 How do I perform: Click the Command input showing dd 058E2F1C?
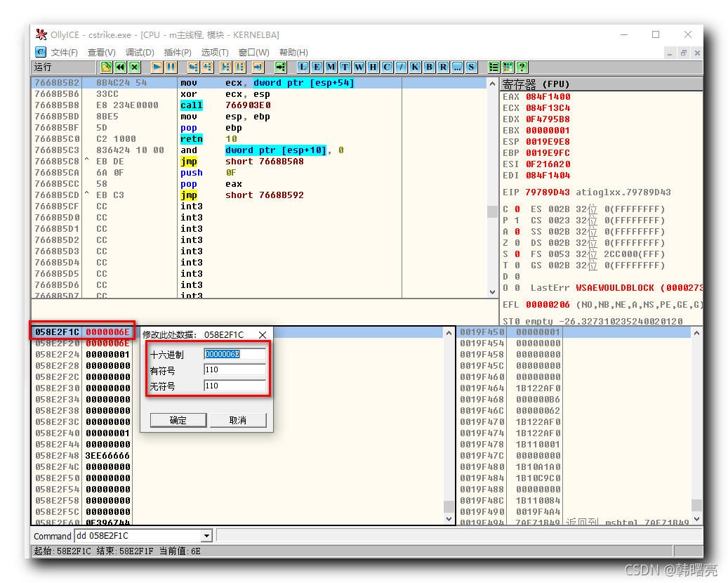tap(138, 536)
